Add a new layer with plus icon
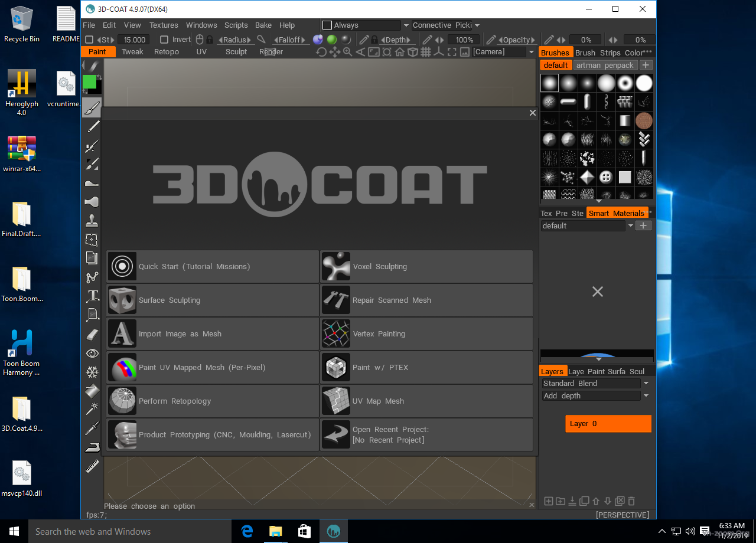 tap(549, 501)
